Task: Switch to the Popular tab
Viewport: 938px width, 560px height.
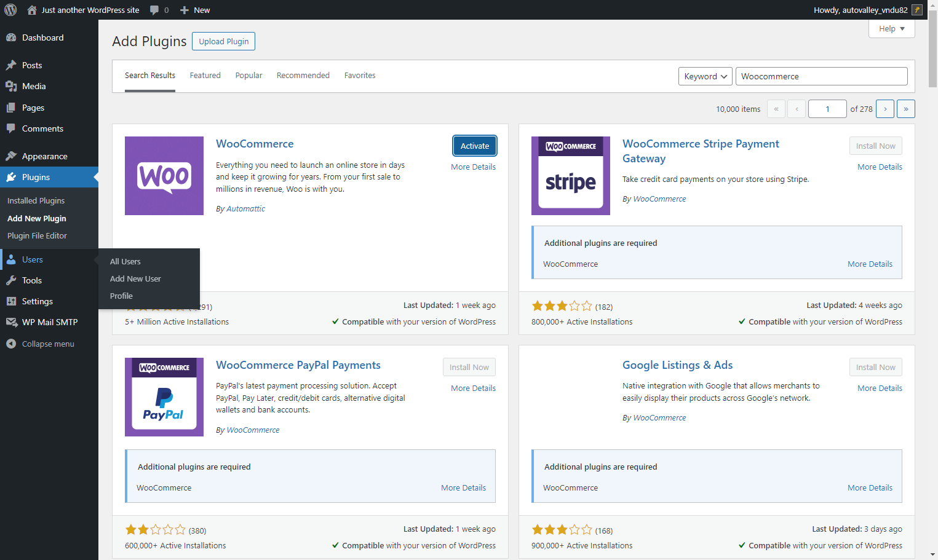Action: point(248,76)
